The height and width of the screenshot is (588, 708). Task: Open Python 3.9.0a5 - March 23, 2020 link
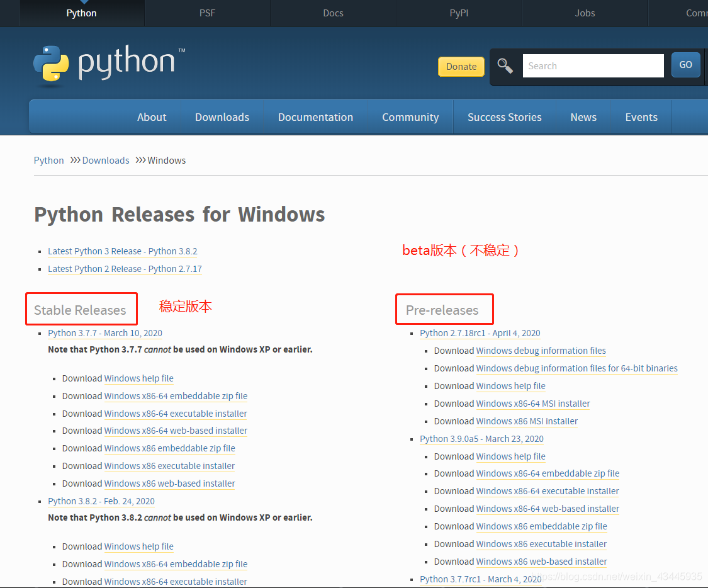(481, 439)
